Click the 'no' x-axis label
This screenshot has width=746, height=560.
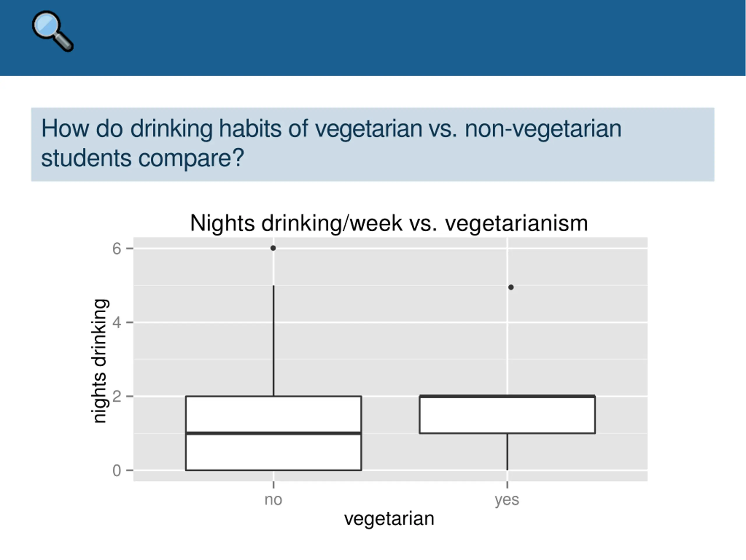click(x=273, y=500)
